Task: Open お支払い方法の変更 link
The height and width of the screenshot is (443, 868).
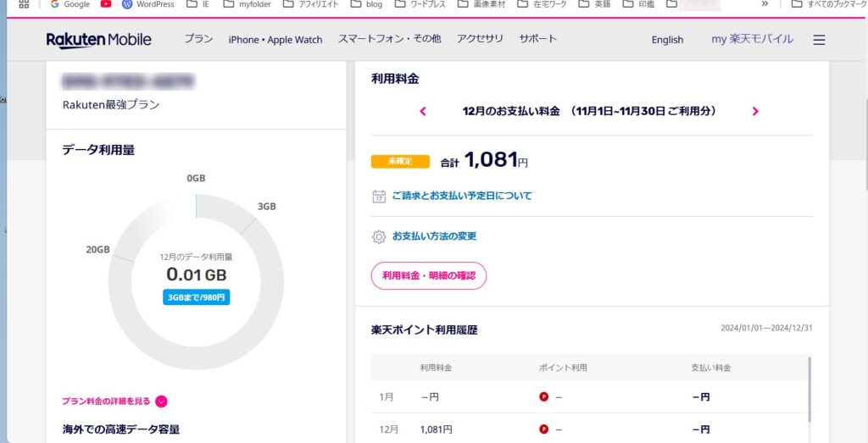Action: pos(434,236)
